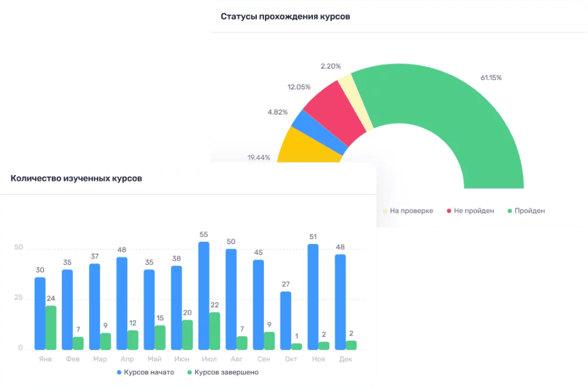The height and width of the screenshot is (389, 588).
Task: Click the '50' y-axis tick label
Action: point(18,247)
